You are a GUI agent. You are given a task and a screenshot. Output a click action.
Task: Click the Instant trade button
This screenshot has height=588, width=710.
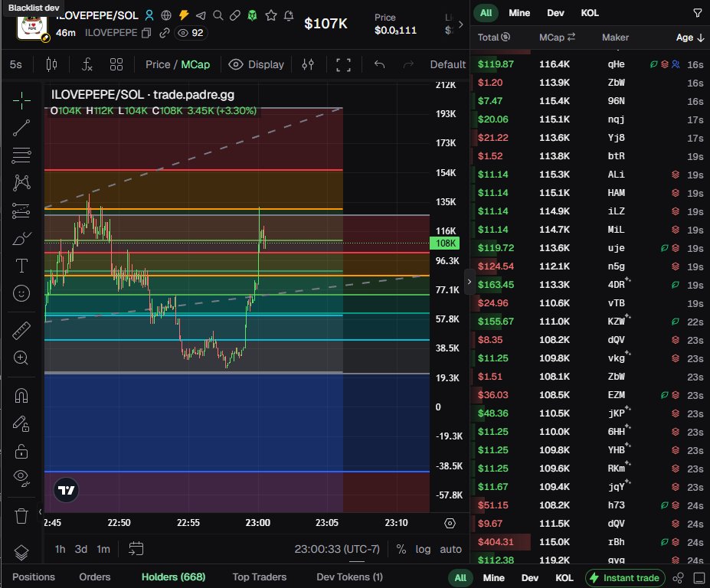(x=625, y=577)
